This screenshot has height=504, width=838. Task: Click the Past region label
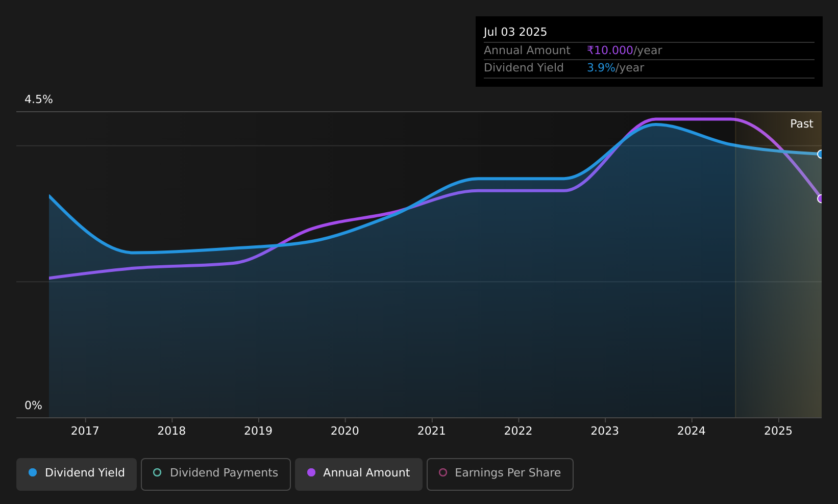pos(802,124)
